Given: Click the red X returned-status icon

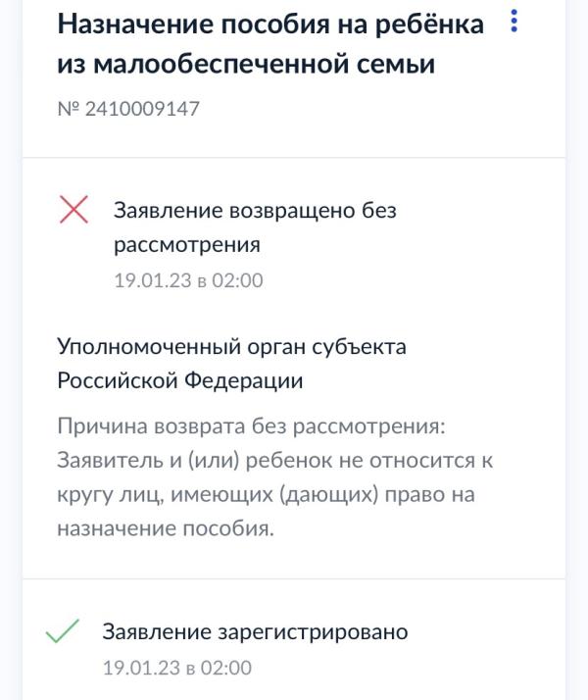Looking at the screenshot, I should tap(73, 210).
